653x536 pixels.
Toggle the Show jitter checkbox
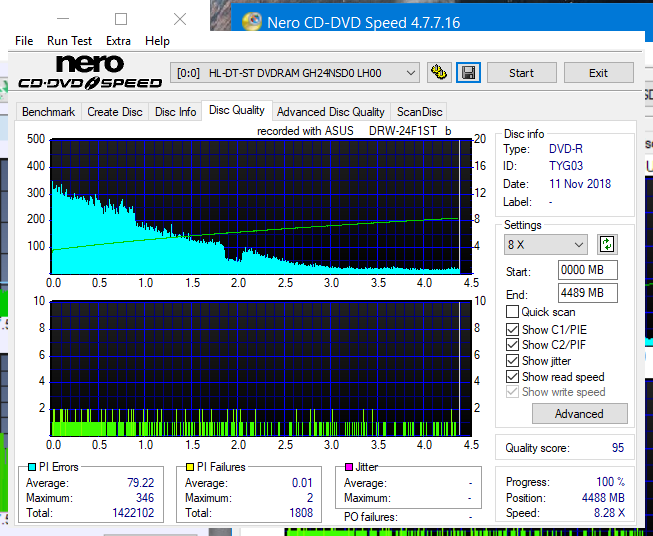tap(512, 361)
